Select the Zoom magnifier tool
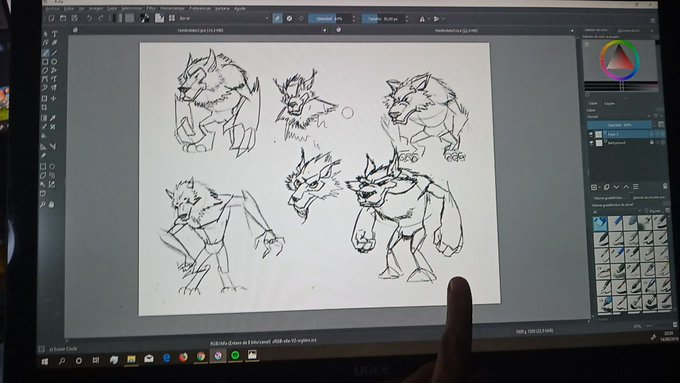The image size is (680, 383). [x=42, y=204]
